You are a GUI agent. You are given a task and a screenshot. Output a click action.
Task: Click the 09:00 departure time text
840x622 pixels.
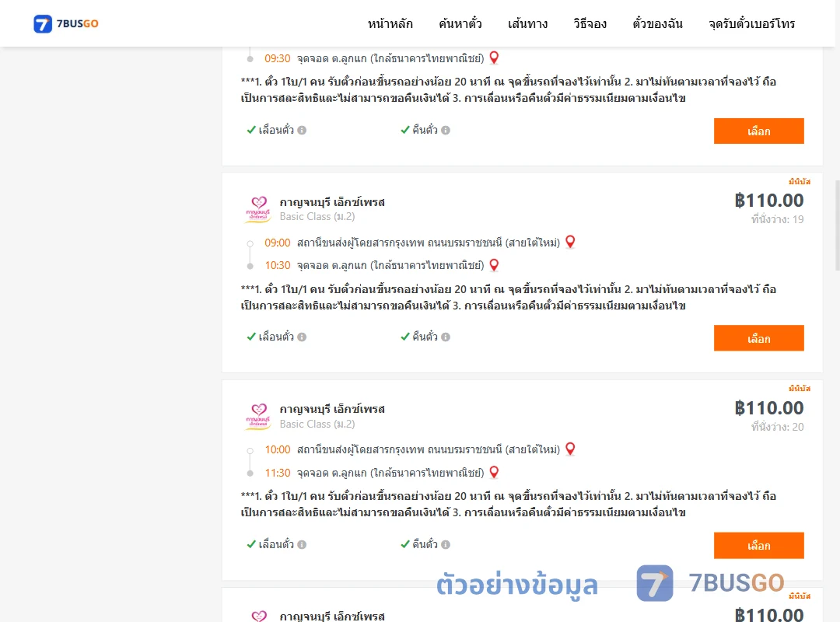click(278, 243)
